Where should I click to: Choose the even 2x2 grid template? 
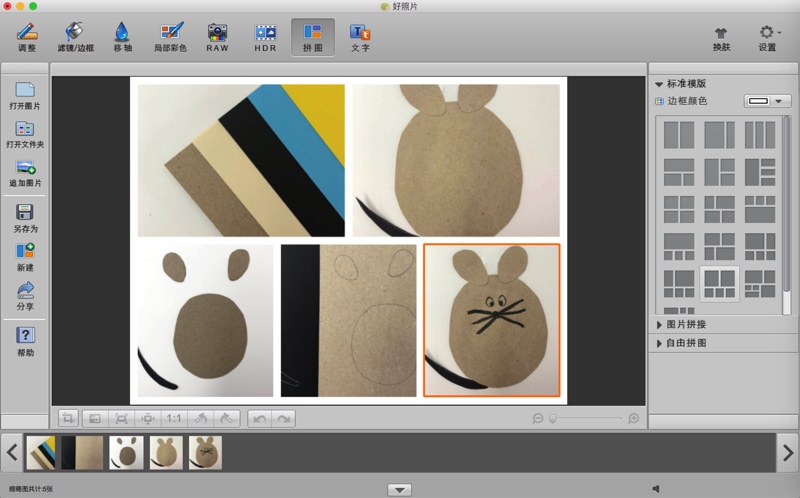pyautogui.click(x=679, y=209)
